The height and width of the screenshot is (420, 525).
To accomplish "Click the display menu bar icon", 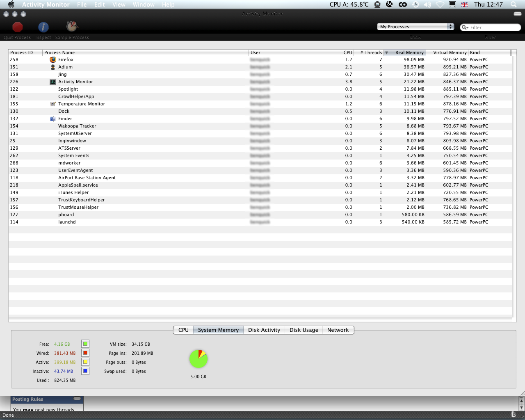I will 452,5.
